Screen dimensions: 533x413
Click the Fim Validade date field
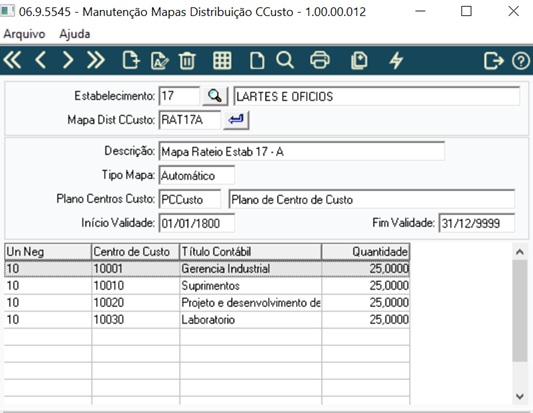tap(477, 223)
